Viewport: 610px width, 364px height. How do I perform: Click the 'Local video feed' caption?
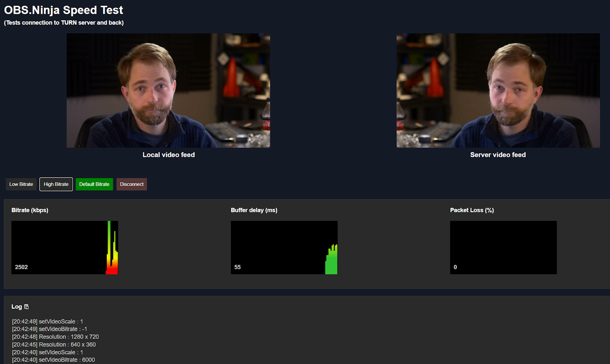pyautogui.click(x=169, y=155)
